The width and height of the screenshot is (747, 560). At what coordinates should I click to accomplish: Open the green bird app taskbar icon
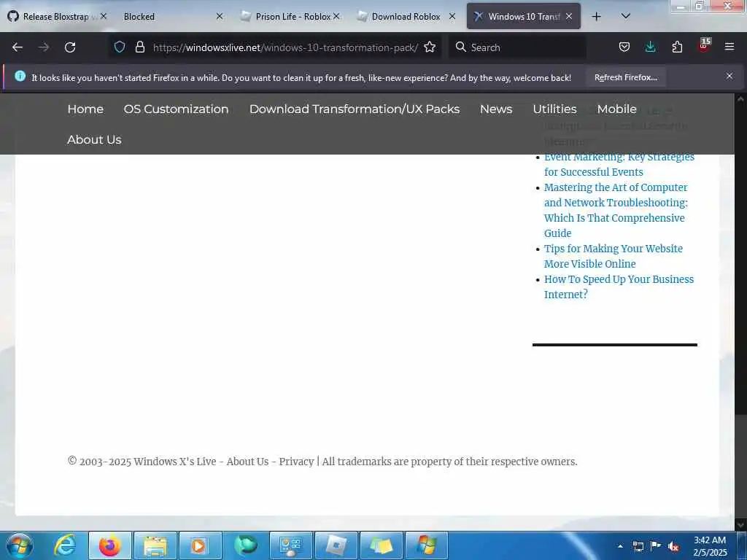246,545
